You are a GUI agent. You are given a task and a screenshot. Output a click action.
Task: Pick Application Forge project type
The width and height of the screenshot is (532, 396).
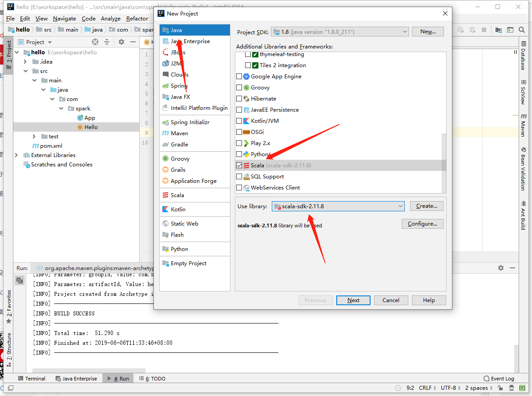pos(195,181)
